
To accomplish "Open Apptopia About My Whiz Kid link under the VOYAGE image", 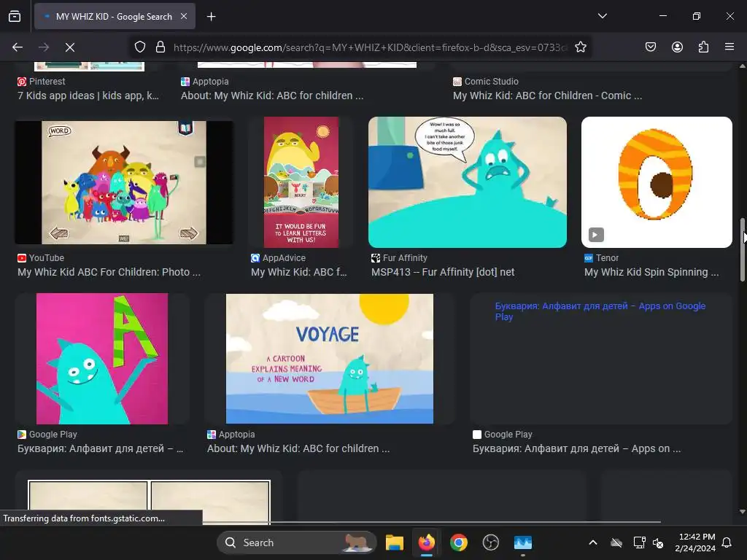I will point(298,448).
